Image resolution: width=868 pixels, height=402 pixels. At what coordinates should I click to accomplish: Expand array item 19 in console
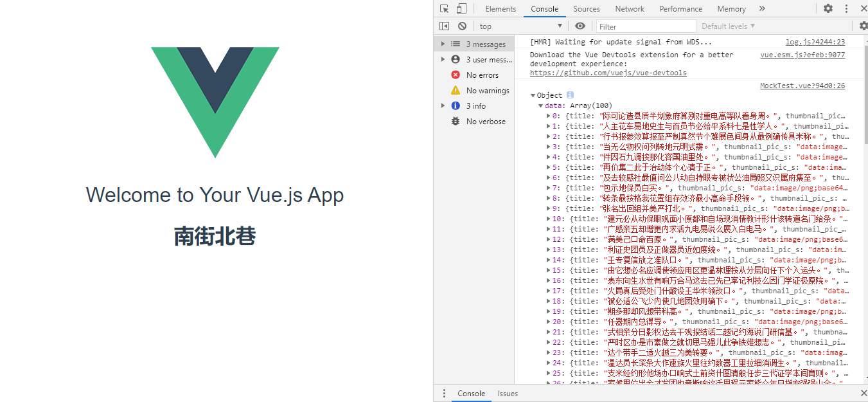548,311
